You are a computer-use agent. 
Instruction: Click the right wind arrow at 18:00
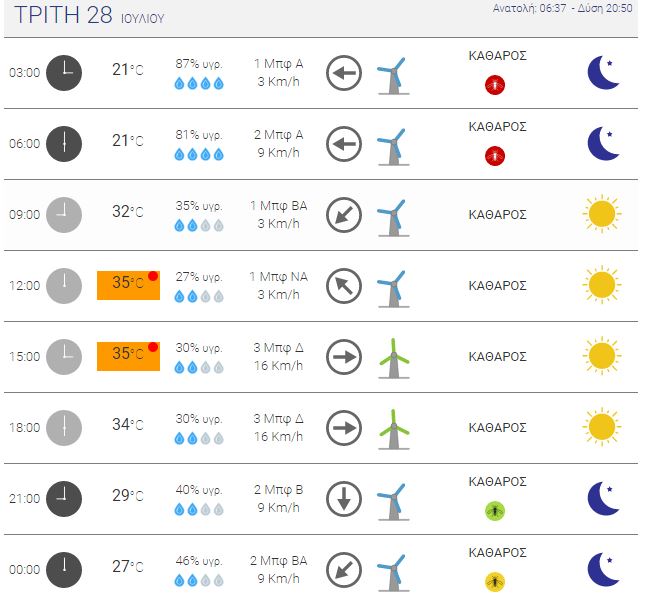pos(344,428)
